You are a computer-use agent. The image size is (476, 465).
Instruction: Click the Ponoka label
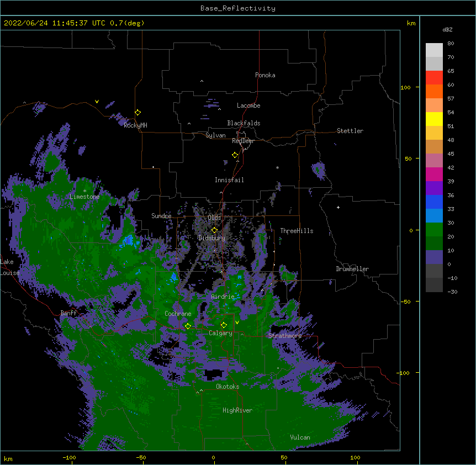coord(265,75)
